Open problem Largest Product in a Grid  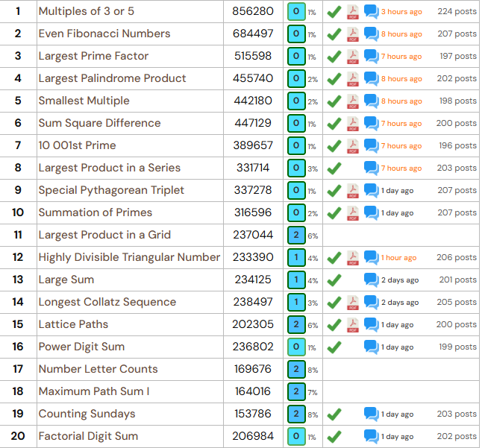104,235
